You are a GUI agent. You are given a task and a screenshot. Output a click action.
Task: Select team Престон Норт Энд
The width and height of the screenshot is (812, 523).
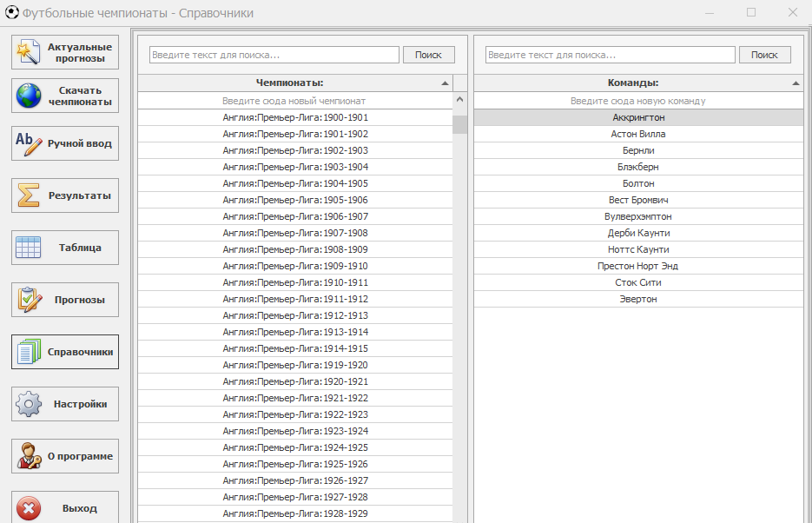[x=638, y=266]
